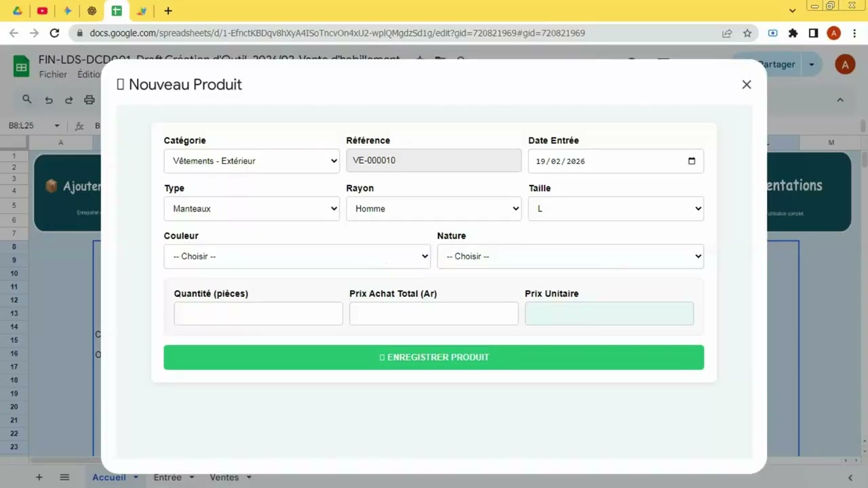Redo the last action in Sheets
The width and height of the screenshot is (868, 488).
click(x=68, y=100)
